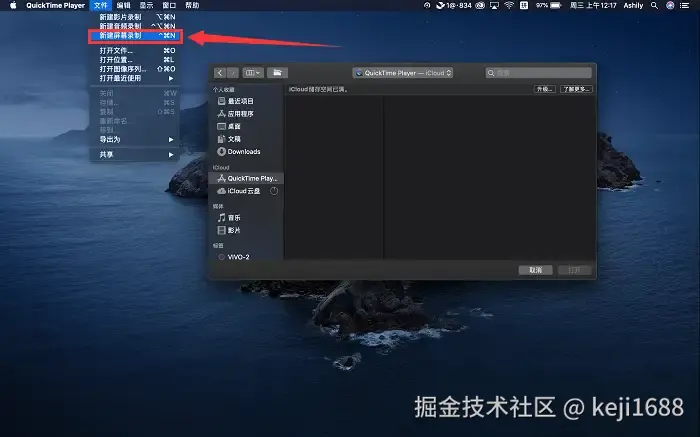The image size is (700, 437).
Task: Open the QuickTime Player application menu
Action: pyautogui.click(x=55, y=5)
